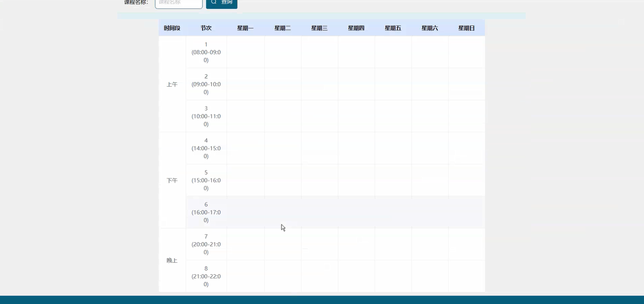Select the 星期六 column header
The image size is (644, 304).
point(430,28)
